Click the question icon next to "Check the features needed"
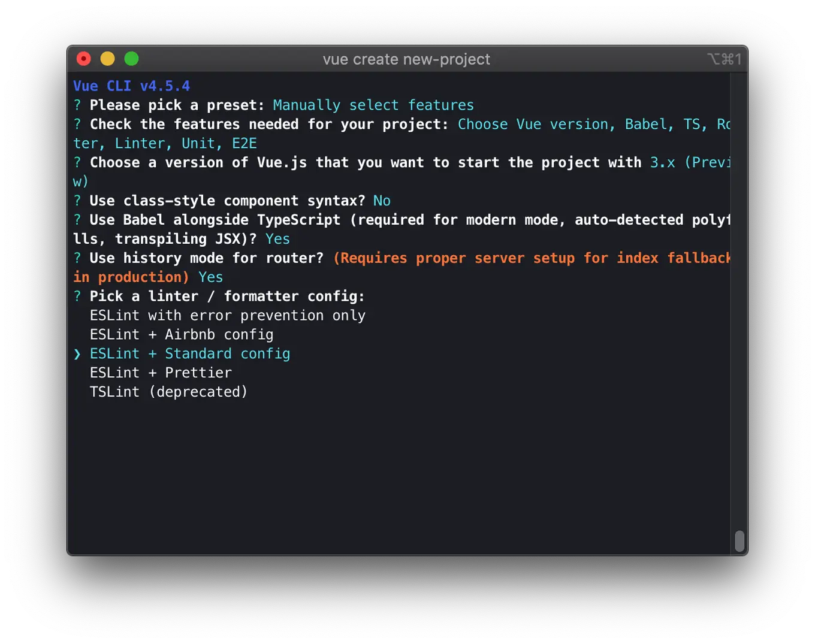The width and height of the screenshot is (815, 644). coord(77,124)
